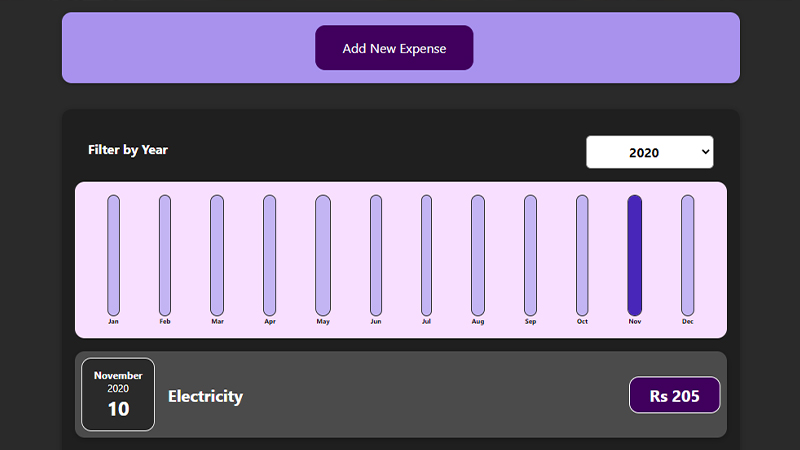Screen dimensions: 800x450
Task: Click the Oct chart bar
Action: pyautogui.click(x=582, y=255)
